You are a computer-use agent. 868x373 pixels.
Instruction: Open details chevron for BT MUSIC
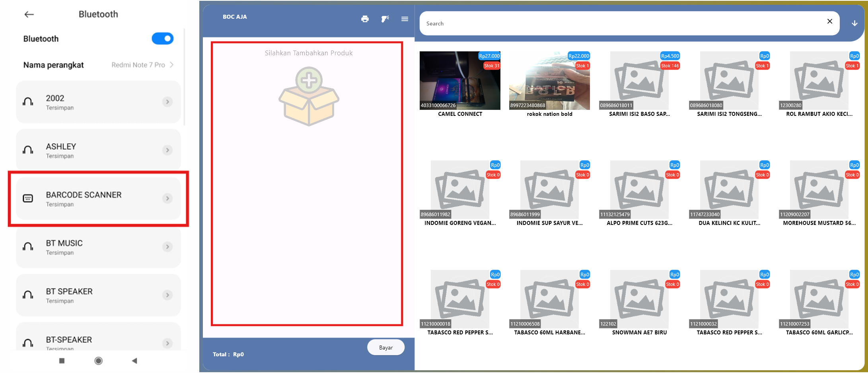[167, 247]
